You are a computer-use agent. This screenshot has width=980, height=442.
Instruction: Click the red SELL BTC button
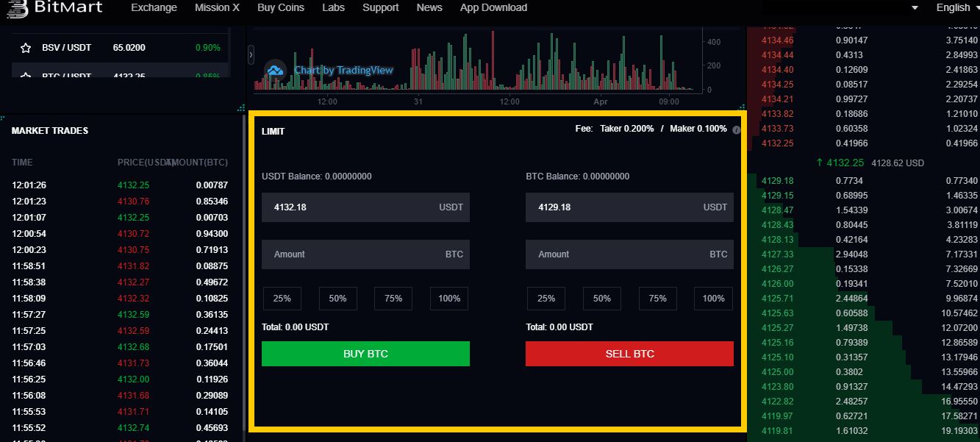coord(629,354)
